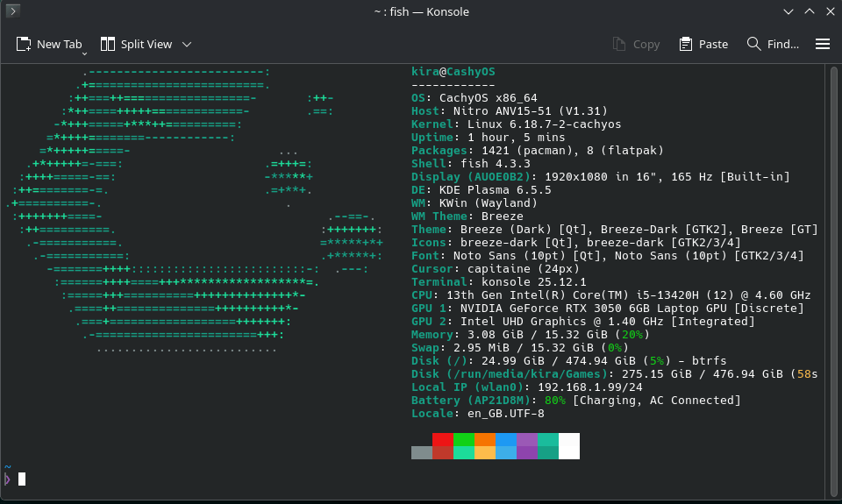
Task: Click the window title "~ : fish — Konsole"
Action: pos(421,12)
